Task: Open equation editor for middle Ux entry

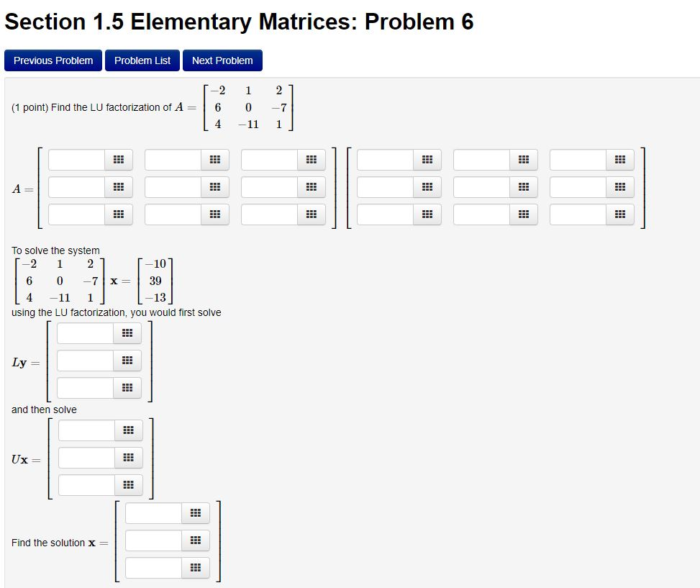Action: 127,457
